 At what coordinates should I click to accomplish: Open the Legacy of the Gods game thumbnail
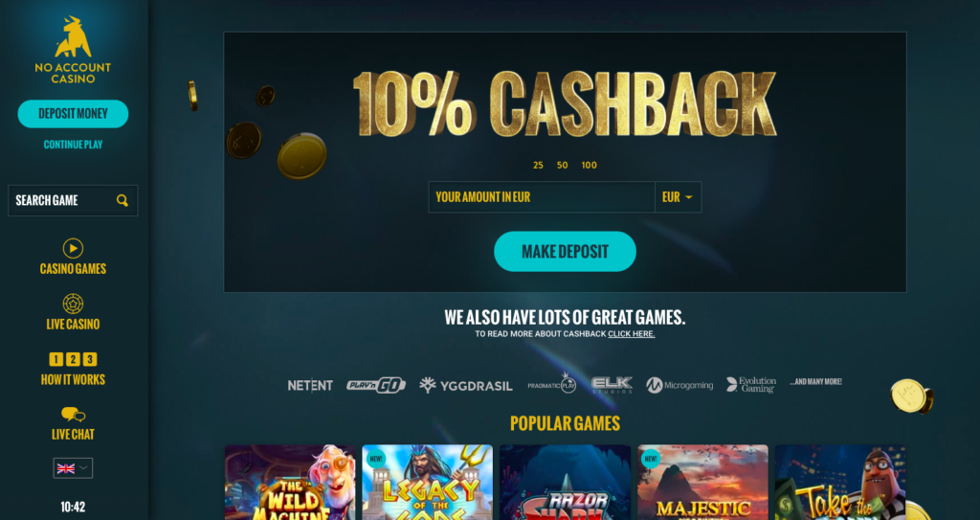pos(428,483)
